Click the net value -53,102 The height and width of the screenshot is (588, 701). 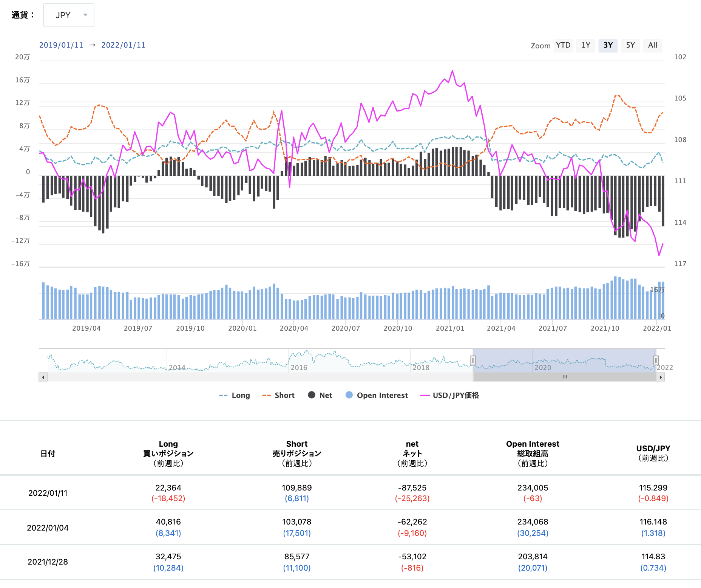pos(412,557)
